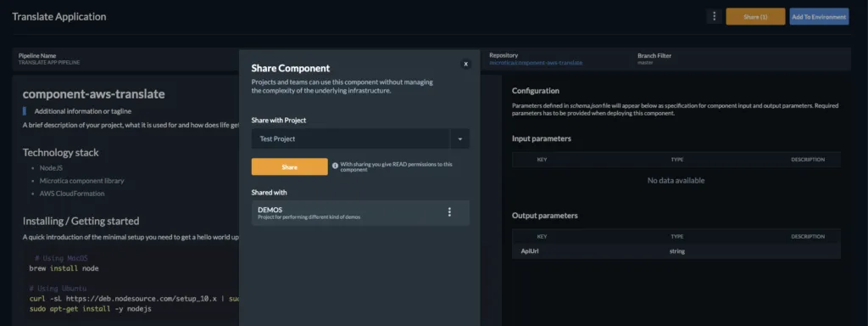Open the vertical ellipsis menu in page header

coord(714,17)
